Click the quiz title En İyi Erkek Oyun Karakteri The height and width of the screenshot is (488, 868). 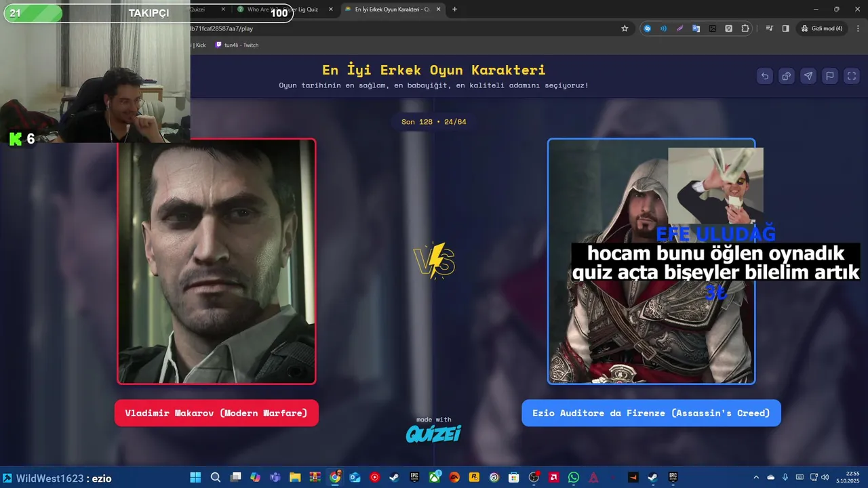tap(434, 70)
